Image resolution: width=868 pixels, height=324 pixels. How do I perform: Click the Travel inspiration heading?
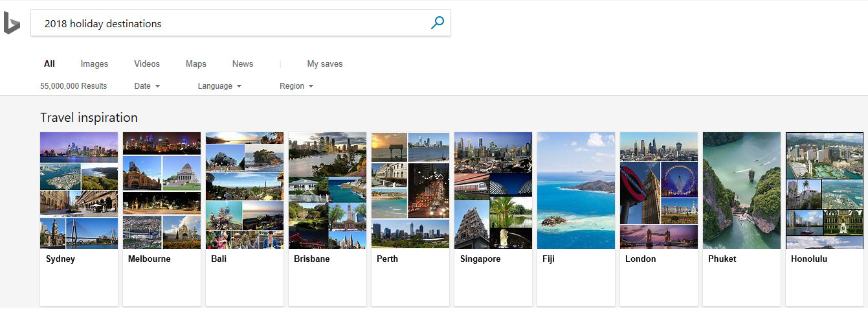pyautogui.click(x=89, y=117)
